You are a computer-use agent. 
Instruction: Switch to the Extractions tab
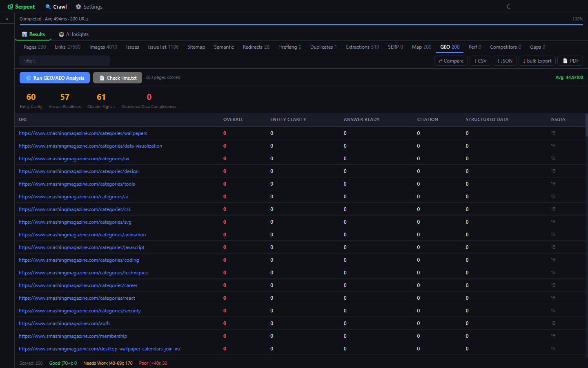coord(363,47)
